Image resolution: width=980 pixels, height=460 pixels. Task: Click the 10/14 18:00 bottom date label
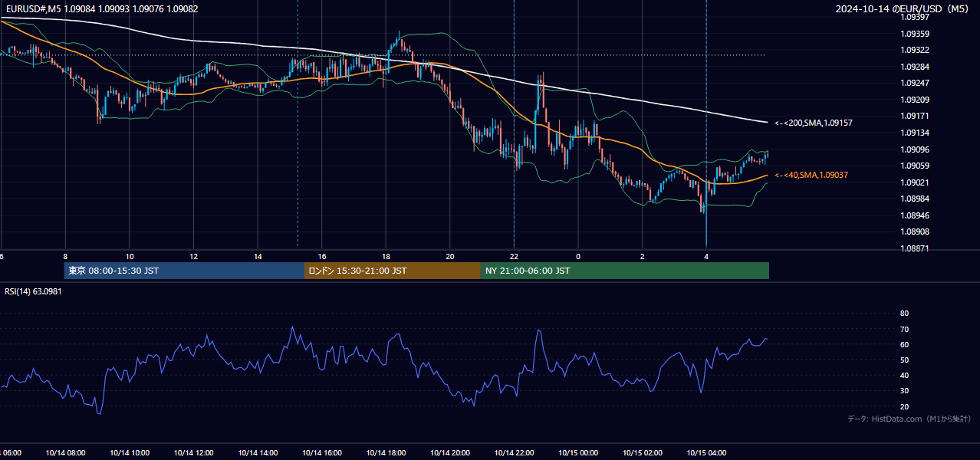386,452
